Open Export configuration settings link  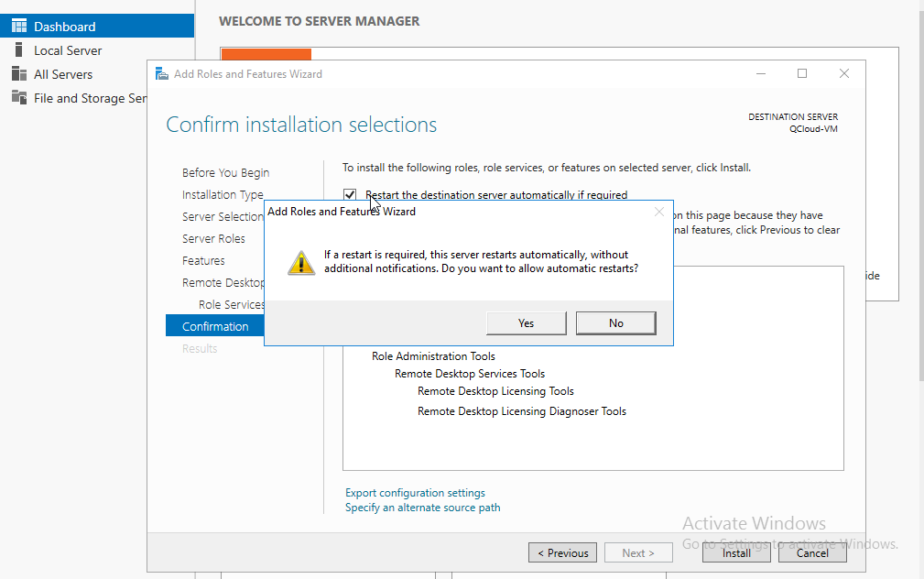click(415, 492)
